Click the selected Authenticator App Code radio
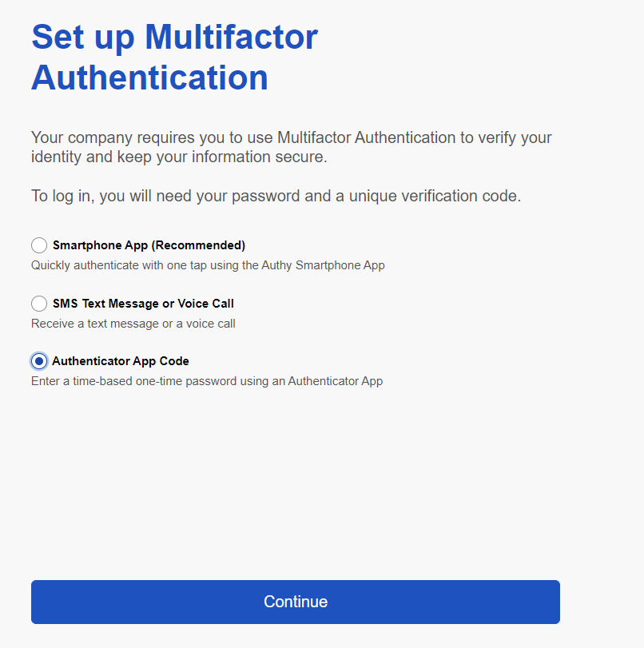Image resolution: width=644 pixels, height=648 pixels. pyautogui.click(x=39, y=361)
